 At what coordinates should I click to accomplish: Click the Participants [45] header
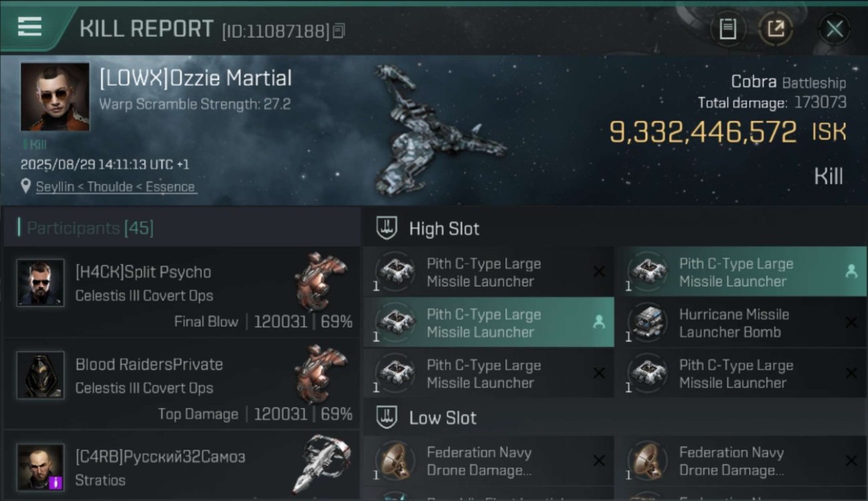[90, 228]
